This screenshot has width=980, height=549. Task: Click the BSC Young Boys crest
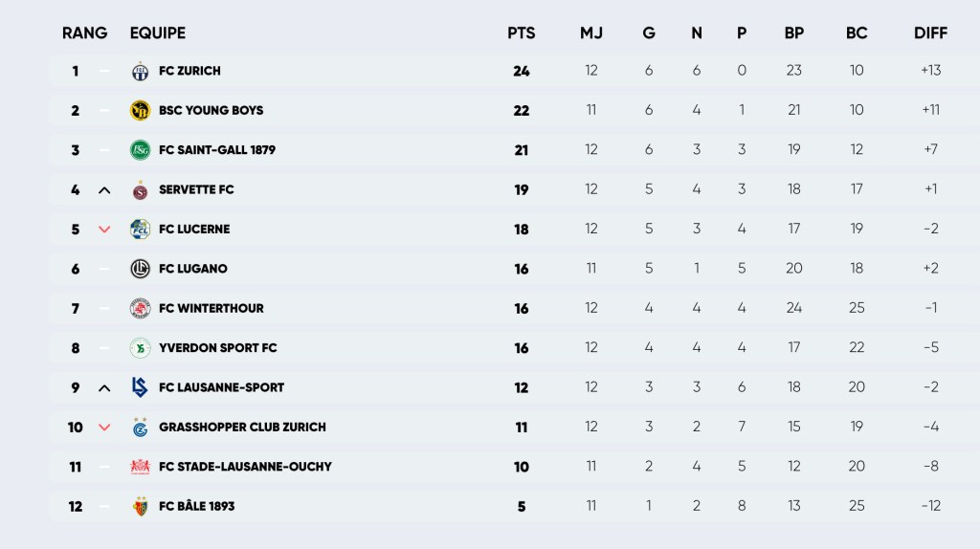(x=140, y=110)
